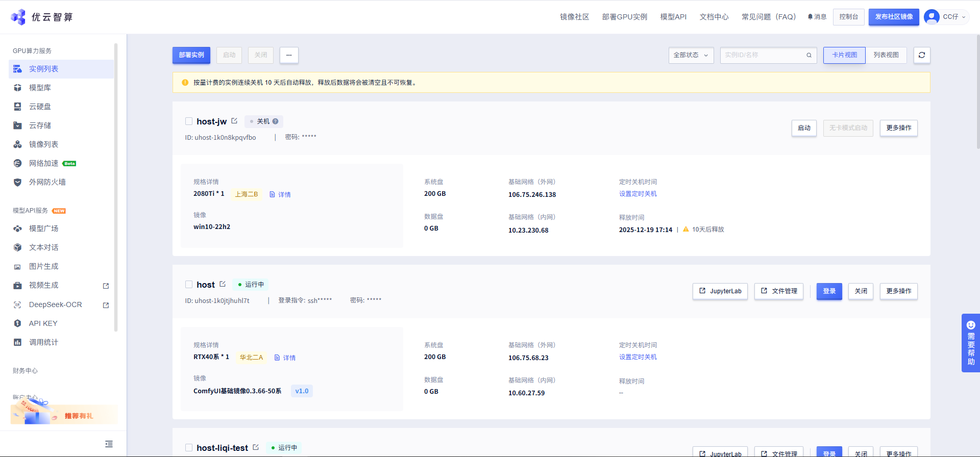Expand the CC仔 user account menu
The height and width of the screenshot is (457, 980).
pos(946,17)
